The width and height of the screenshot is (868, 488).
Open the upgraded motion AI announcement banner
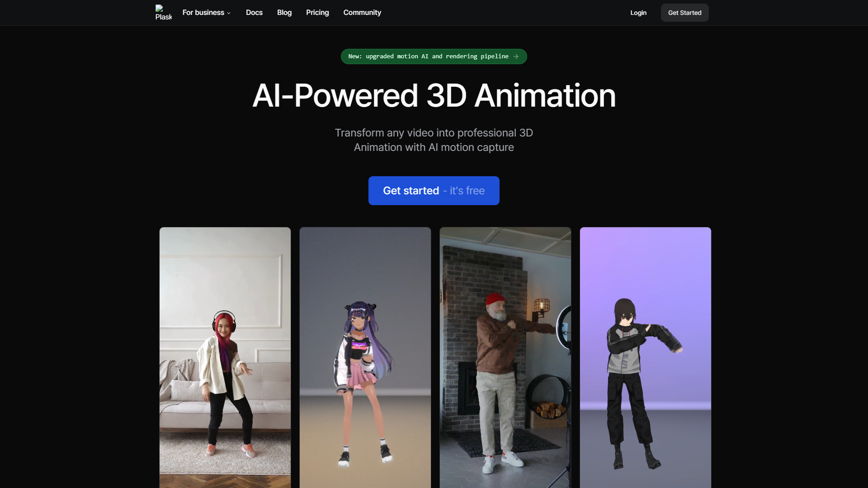pos(428,56)
